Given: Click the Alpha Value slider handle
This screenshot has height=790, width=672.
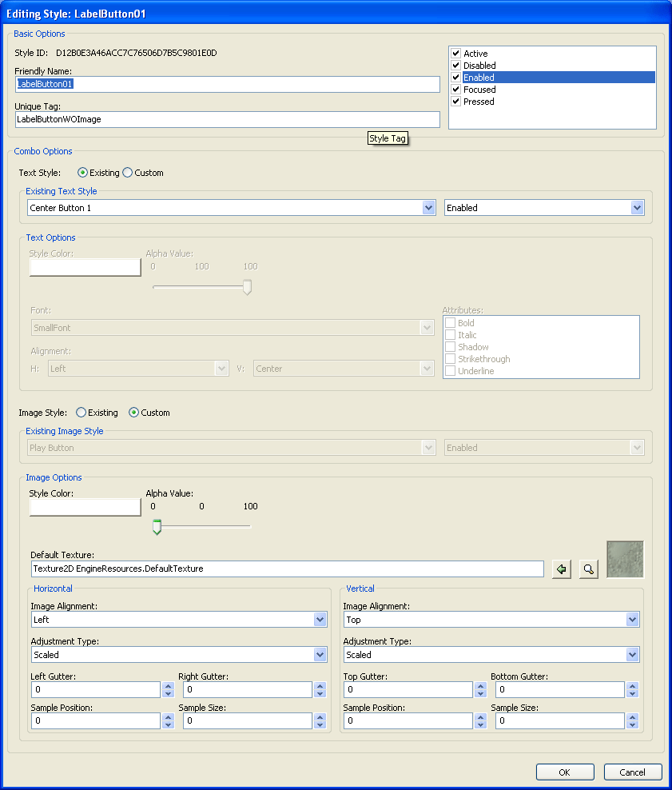Looking at the screenshot, I should (x=157, y=527).
